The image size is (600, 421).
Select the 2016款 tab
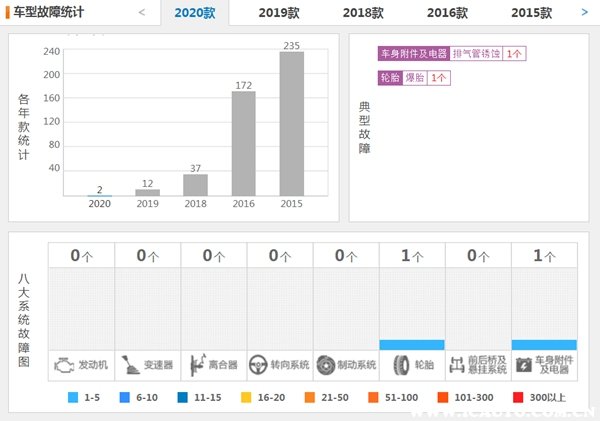click(447, 13)
